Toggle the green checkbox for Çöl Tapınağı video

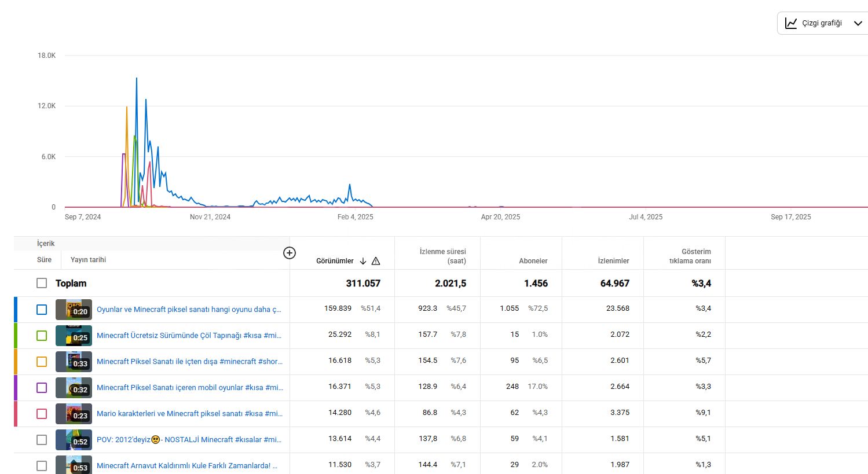click(42, 336)
